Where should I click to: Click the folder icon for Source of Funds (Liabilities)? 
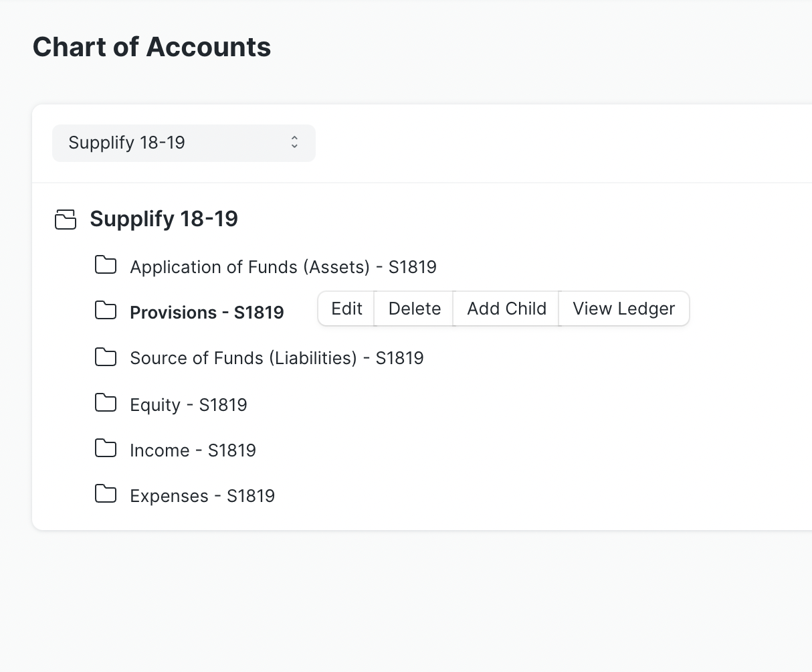[x=106, y=357]
